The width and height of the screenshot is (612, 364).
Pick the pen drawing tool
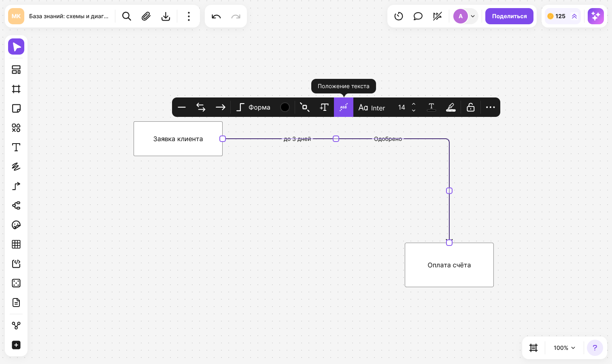click(x=16, y=167)
